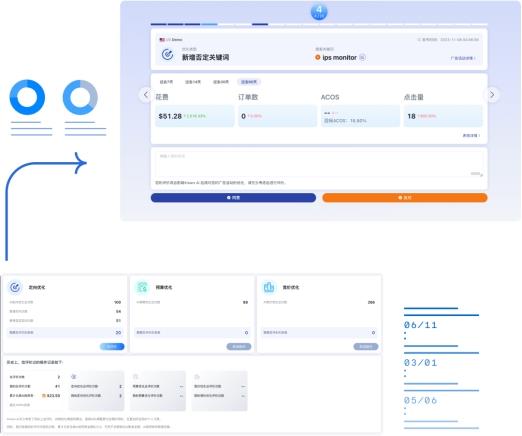Click the blue bar-chart bid optimization icon

click(269, 287)
